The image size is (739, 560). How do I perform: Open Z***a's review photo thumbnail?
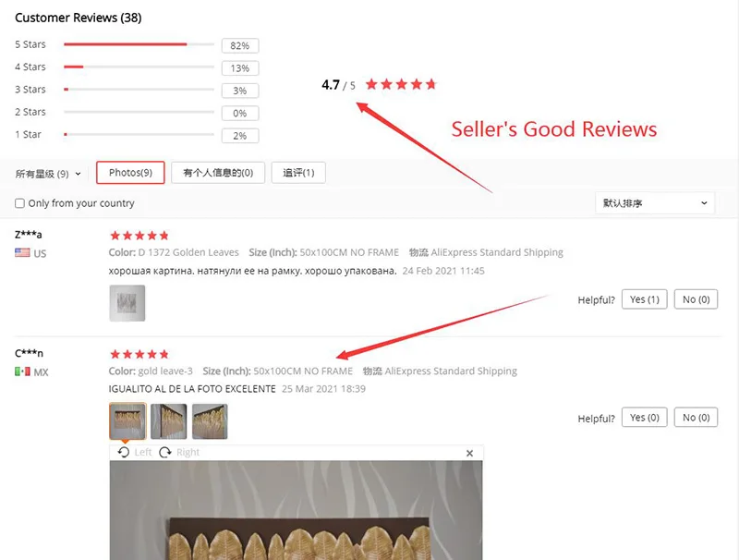point(127,303)
